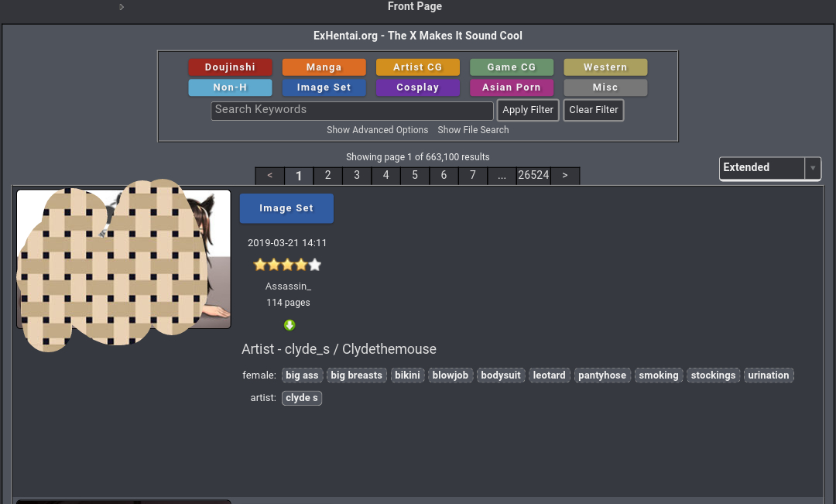
Task: Click the blue Image Set badge on gallery entry
Action: tap(287, 208)
